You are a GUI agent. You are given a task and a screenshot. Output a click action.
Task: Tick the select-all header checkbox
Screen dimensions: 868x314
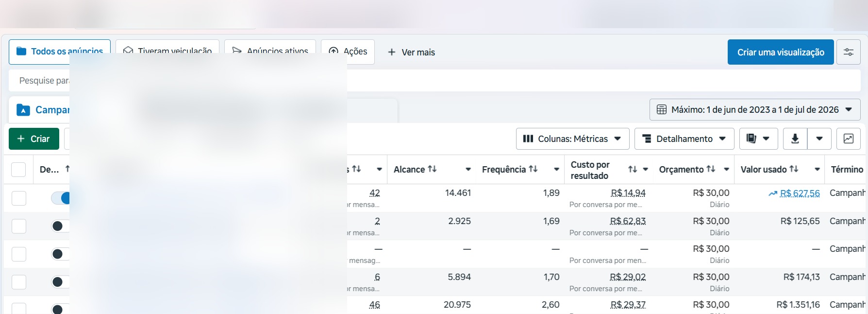[18, 170]
